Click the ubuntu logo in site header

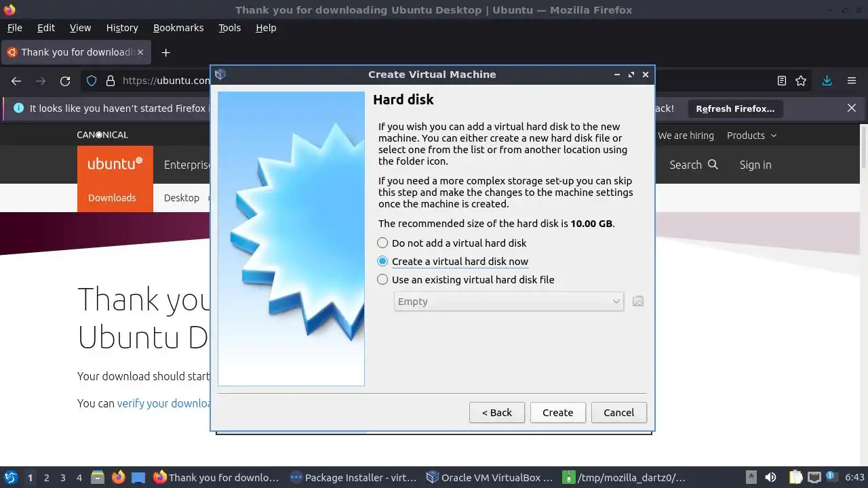pyautogui.click(x=115, y=163)
